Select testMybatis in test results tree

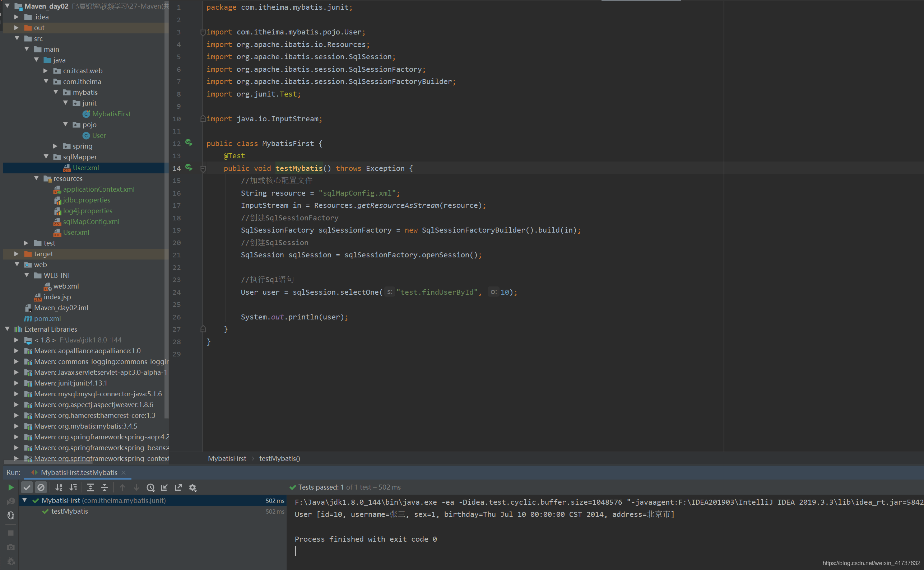[x=69, y=511]
